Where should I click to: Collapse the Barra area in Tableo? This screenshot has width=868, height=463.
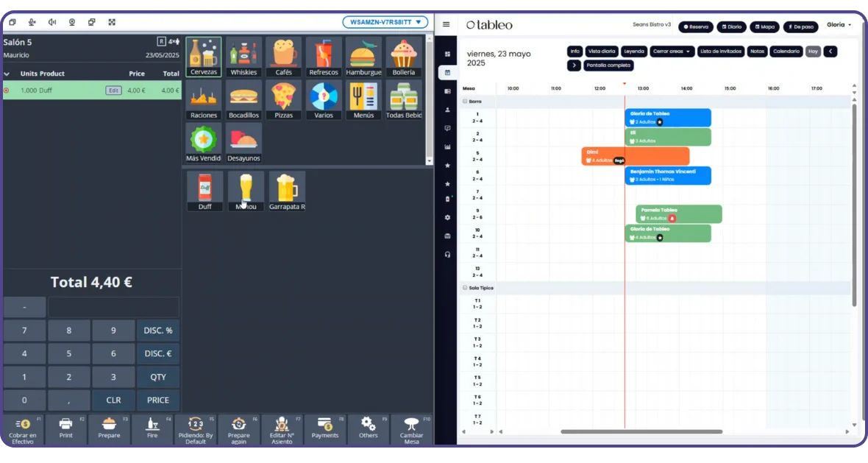(x=465, y=102)
